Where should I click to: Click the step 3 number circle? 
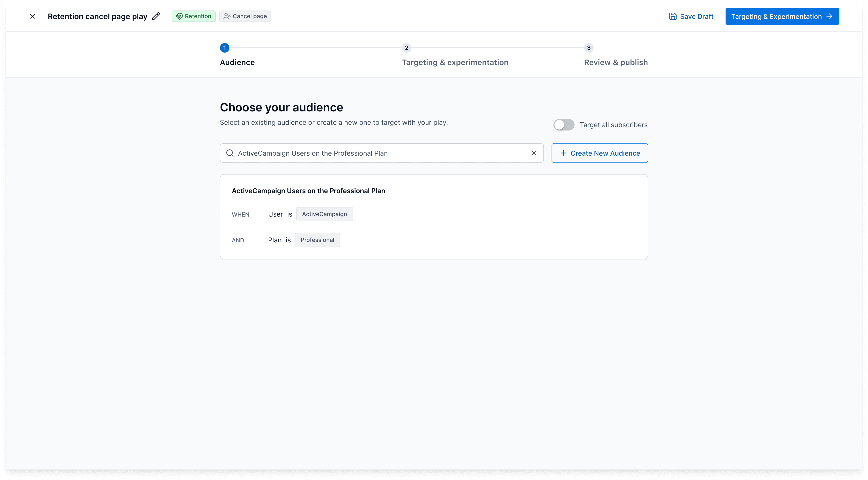click(589, 48)
